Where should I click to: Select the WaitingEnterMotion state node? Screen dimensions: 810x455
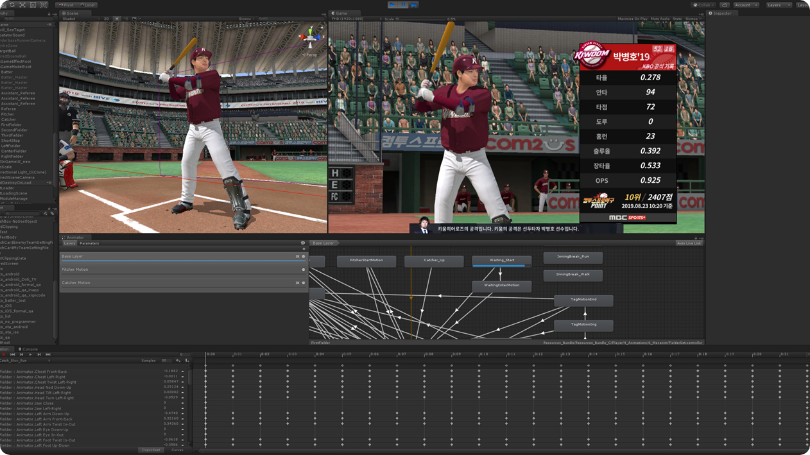point(502,286)
